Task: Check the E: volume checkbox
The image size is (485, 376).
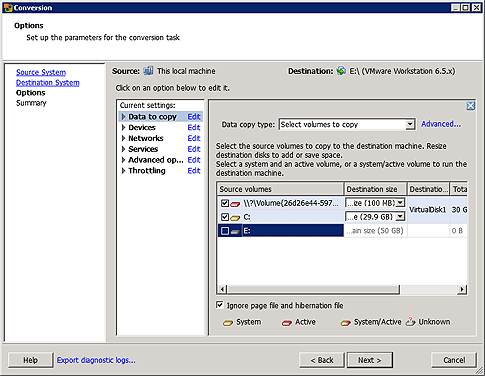Action: click(x=225, y=231)
